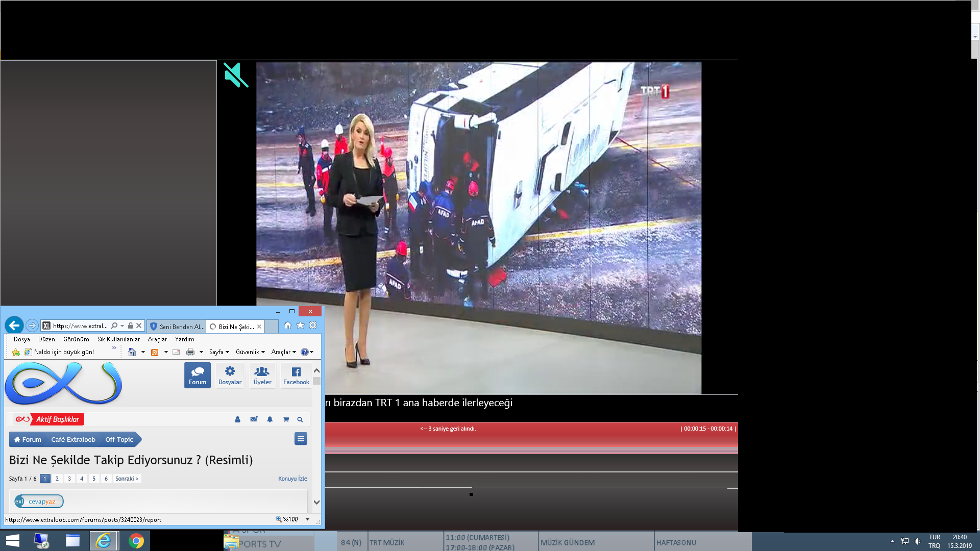Open the Görünüm menu
The width and height of the screenshot is (980, 551).
[76, 339]
